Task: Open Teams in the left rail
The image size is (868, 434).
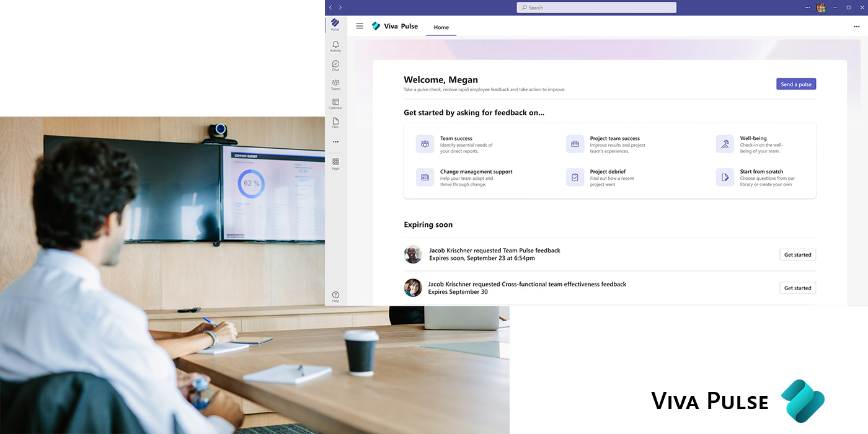Action: [335, 85]
